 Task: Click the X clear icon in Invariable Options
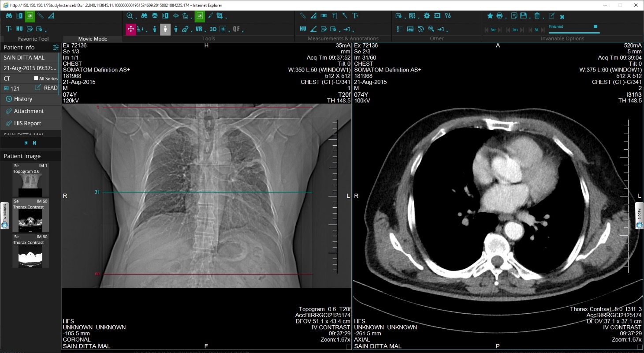[562, 17]
